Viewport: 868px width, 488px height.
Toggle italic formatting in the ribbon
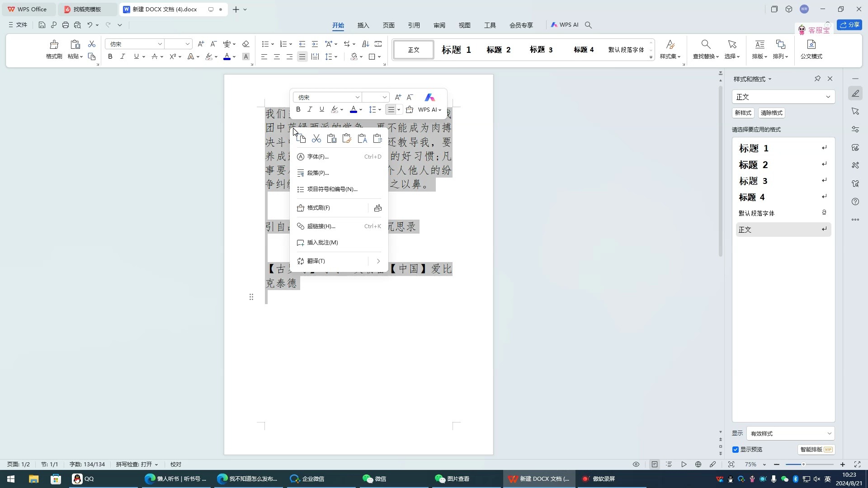(x=123, y=56)
